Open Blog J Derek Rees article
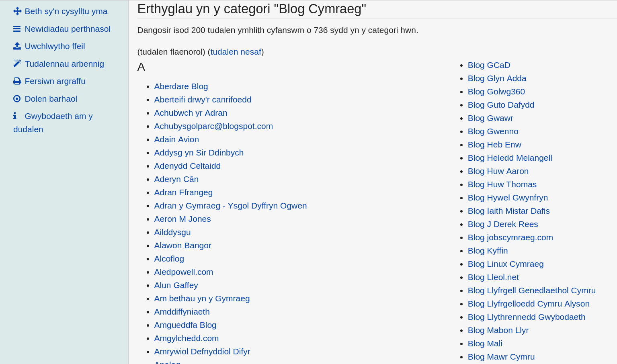The image size is (617, 364). (x=503, y=224)
